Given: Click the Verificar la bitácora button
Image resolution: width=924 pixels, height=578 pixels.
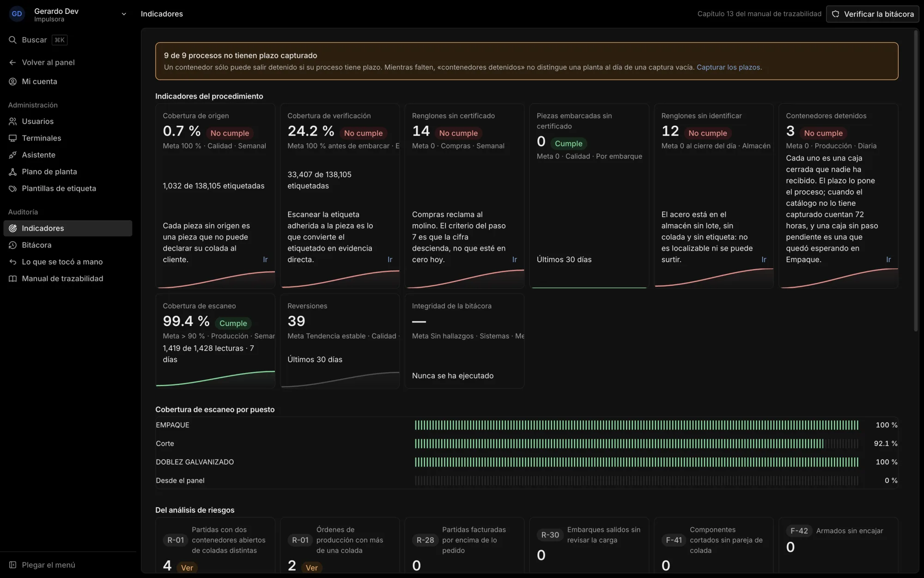Looking at the screenshot, I should pyautogui.click(x=872, y=14).
